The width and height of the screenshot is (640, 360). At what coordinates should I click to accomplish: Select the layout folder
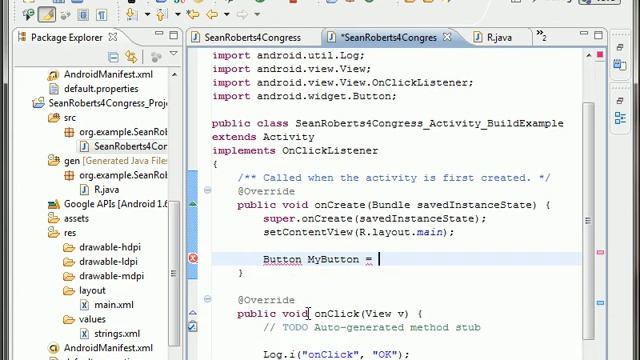click(x=84, y=291)
